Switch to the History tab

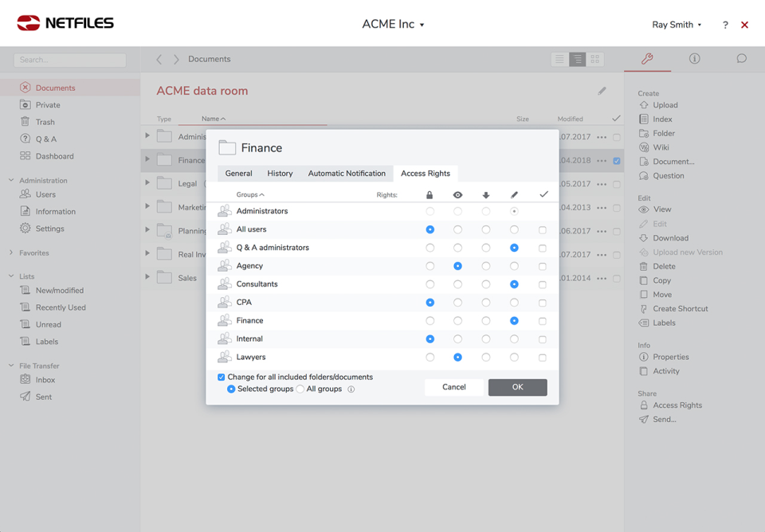[280, 173]
